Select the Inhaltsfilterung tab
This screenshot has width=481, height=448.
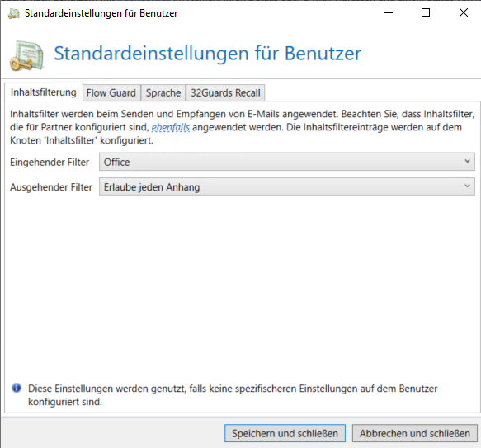44,92
